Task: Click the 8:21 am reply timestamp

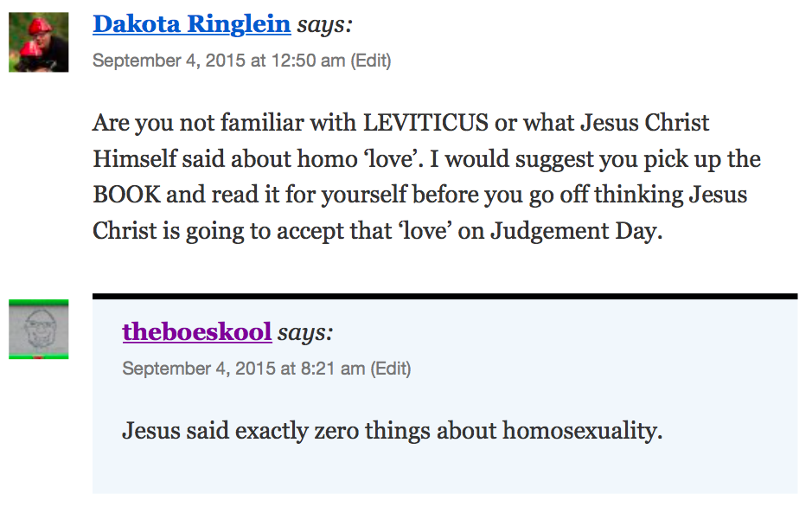Action: coord(244,369)
